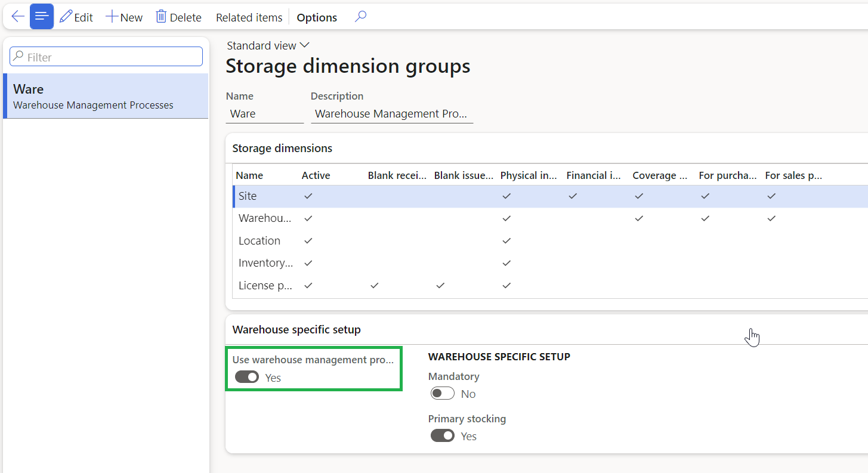The height and width of the screenshot is (473, 868).
Task: Open the Options menu
Action: (317, 17)
